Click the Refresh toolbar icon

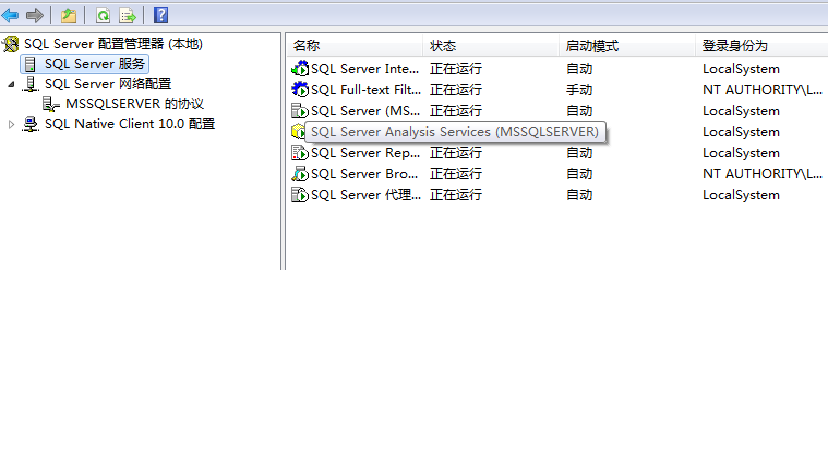102,15
